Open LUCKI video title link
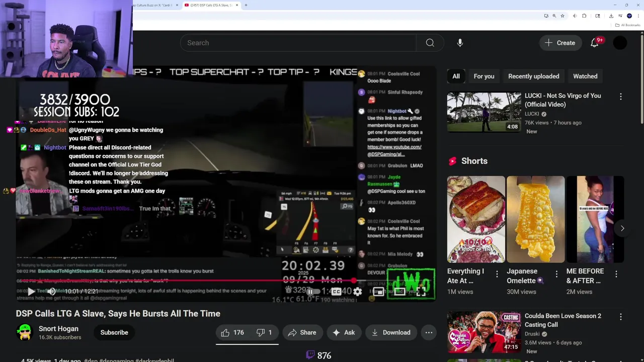The height and width of the screenshot is (362, 644). [562, 100]
